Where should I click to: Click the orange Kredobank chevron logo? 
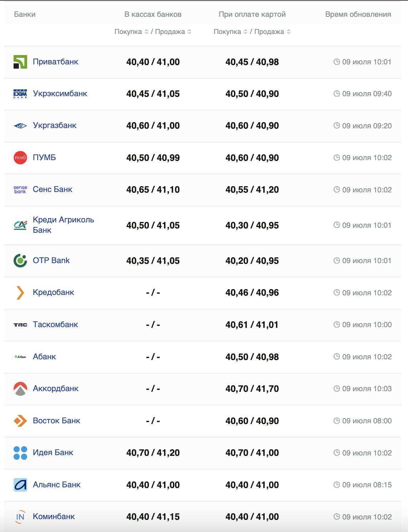20,292
